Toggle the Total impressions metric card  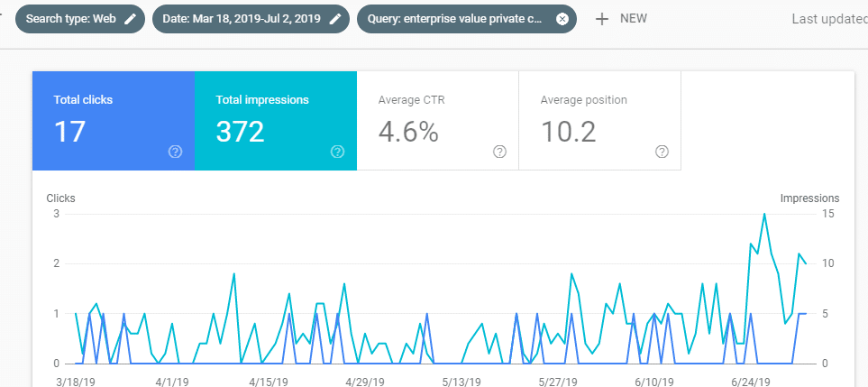click(x=275, y=120)
